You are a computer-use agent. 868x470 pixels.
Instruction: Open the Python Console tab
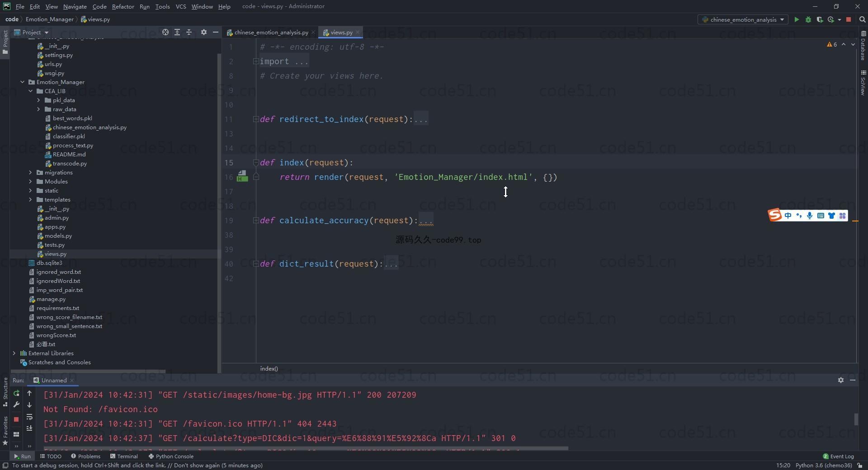click(x=171, y=456)
